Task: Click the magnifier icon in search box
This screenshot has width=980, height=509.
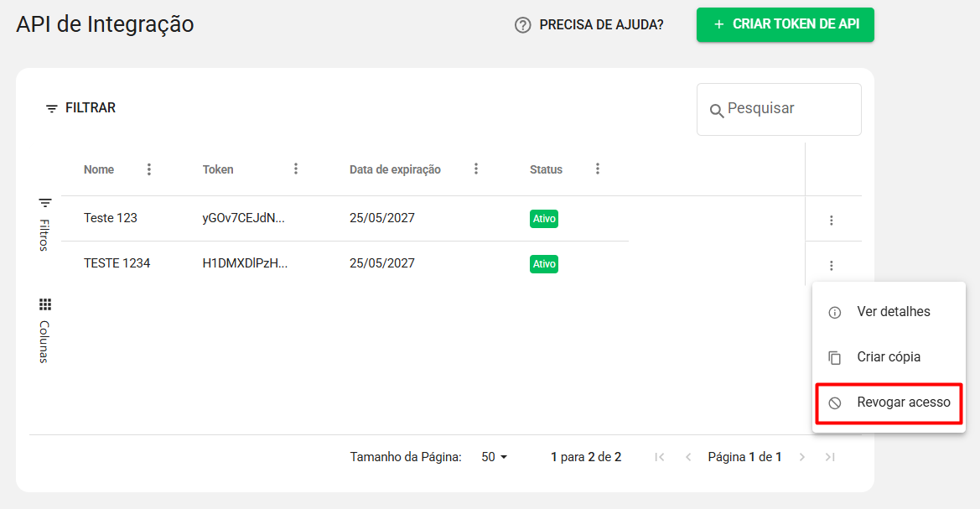Action: pos(716,111)
